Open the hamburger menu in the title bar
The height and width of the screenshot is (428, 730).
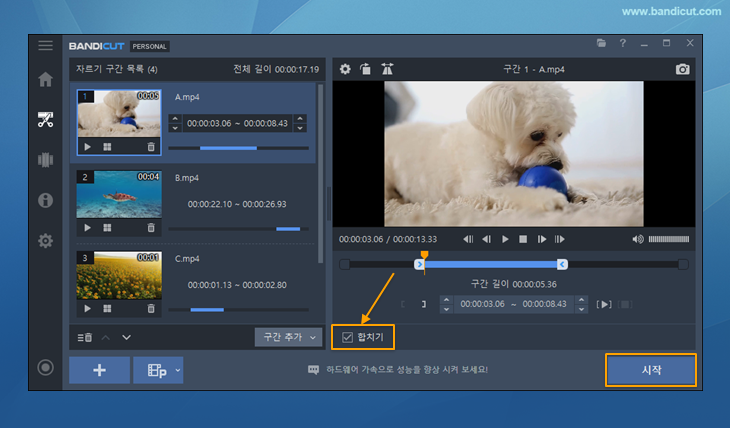click(x=45, y=46)
